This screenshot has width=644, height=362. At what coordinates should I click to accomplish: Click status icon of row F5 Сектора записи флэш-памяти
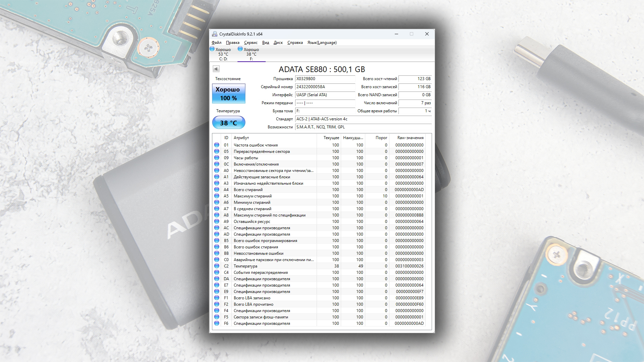[217, 317]
